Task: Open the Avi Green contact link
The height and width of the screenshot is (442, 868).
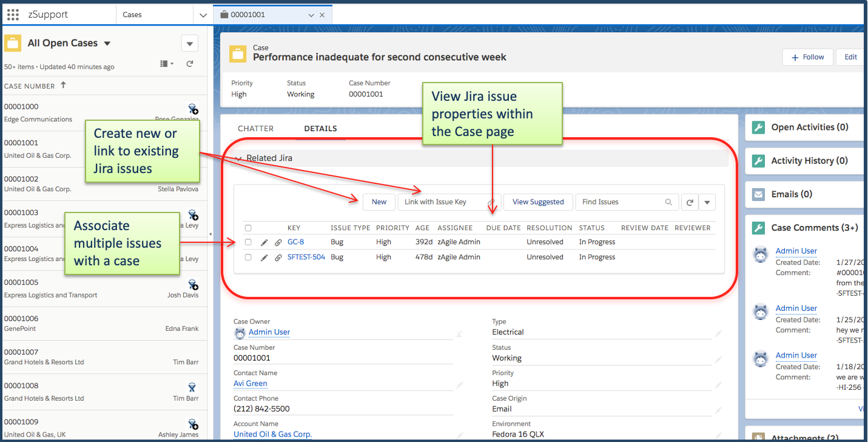Action: pyautogui.click(x=250, y=384)
